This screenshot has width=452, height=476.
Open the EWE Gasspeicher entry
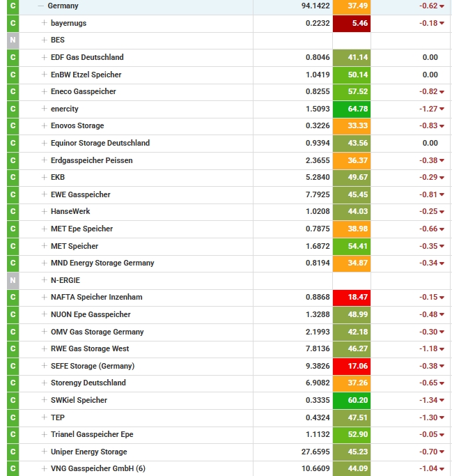pos(80,194)
